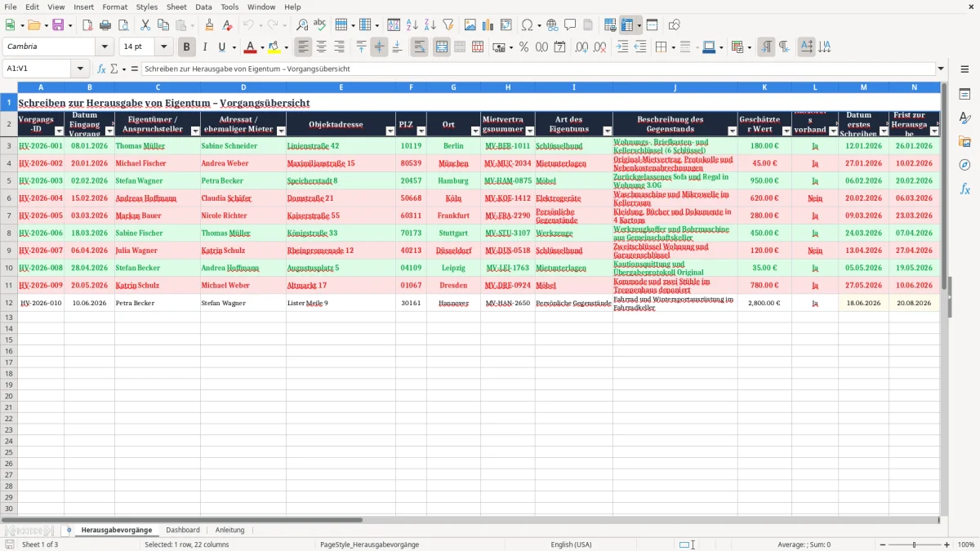This screenshot has height=551, width=980.
Task: Toggle Align Left
Action: (304, 47)
